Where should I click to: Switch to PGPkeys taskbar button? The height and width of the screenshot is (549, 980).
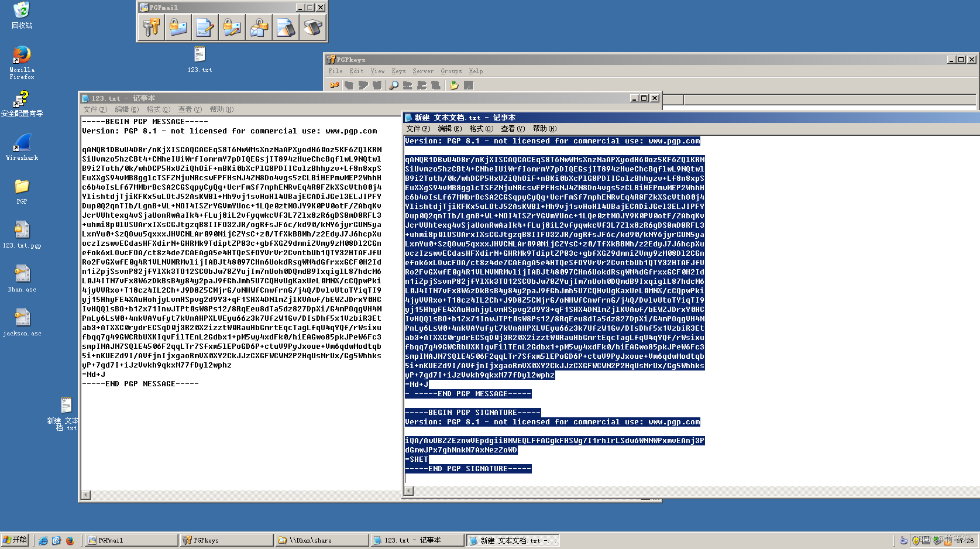click(x=227, y=540)
